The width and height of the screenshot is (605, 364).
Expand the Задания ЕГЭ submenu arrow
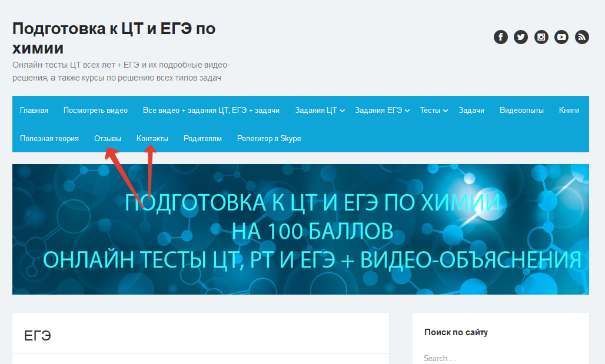click(407, 111)
